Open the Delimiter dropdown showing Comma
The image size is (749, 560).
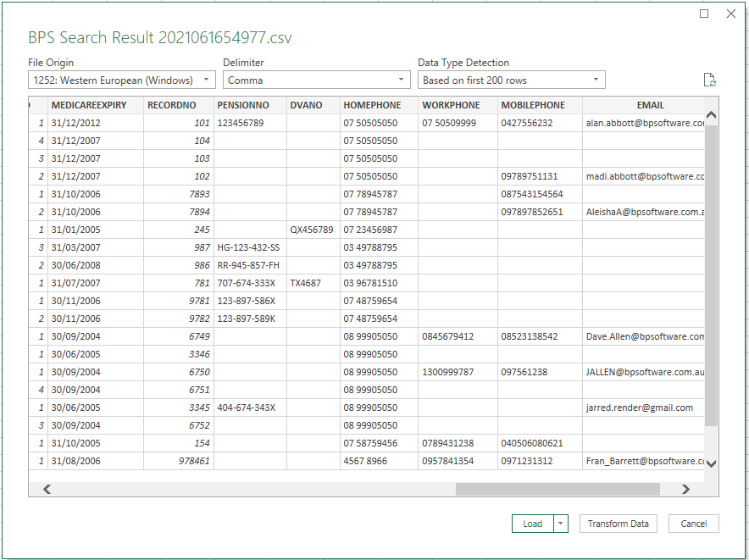(x=317, y=80)
